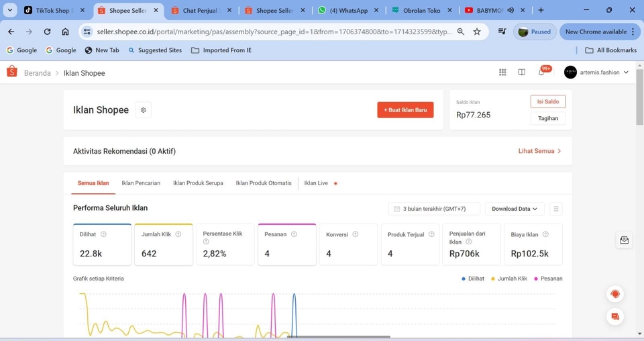
Task: Open the apps grid menu icon
Action: tap(502, 72)
